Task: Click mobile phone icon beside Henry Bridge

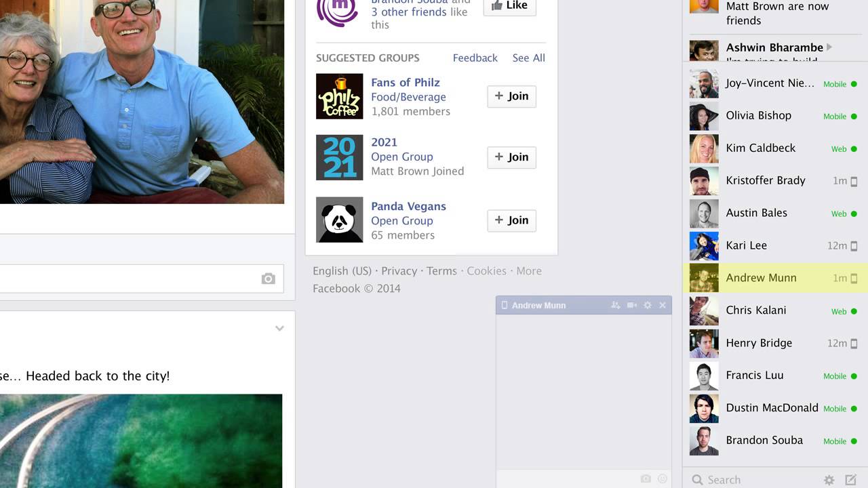Action: click(x=854, y=344)
